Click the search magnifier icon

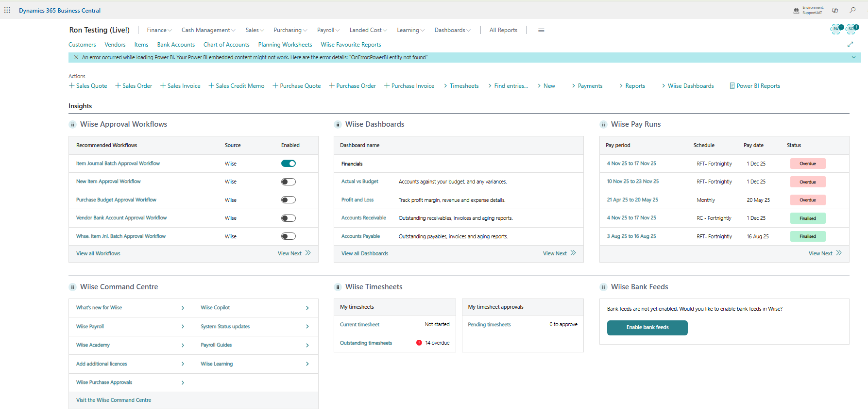(852, 10)
